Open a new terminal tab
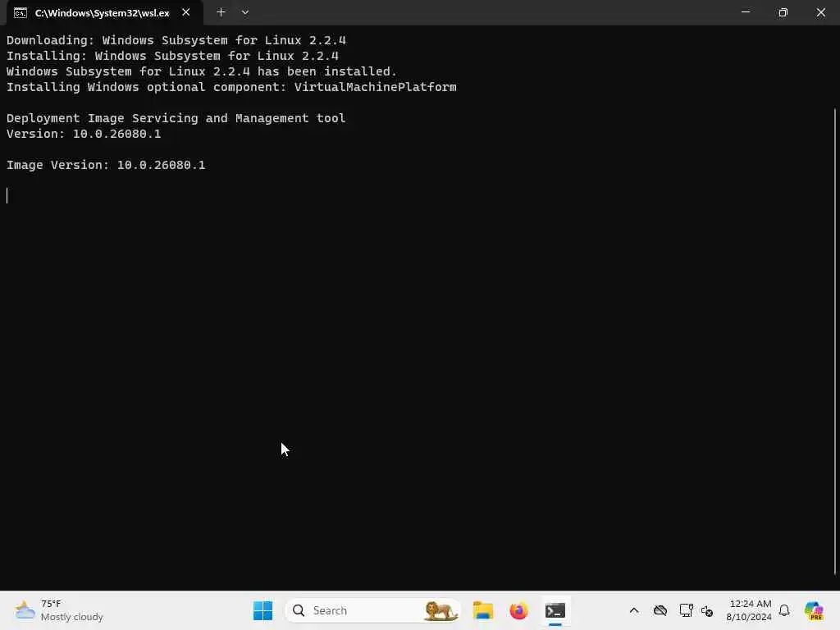This screenshot has width=840, height=630. click(221, 12)
